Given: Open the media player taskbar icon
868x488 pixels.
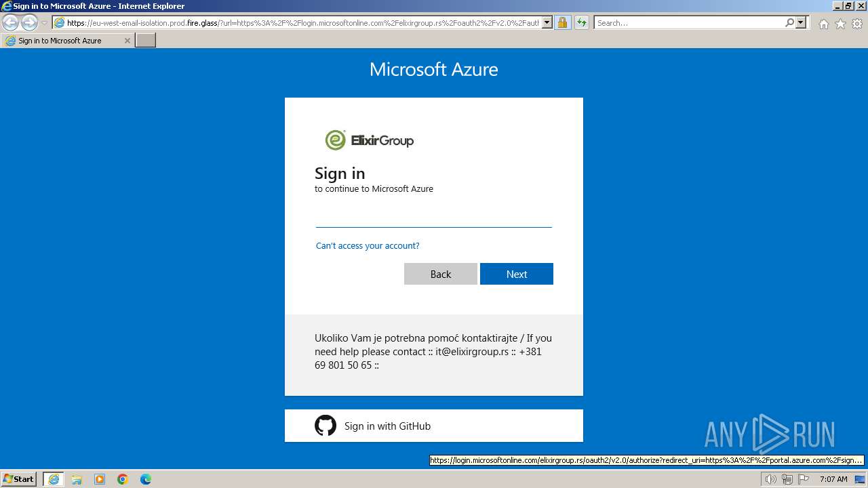Looking at the screenshot, I should click(100, 479).
